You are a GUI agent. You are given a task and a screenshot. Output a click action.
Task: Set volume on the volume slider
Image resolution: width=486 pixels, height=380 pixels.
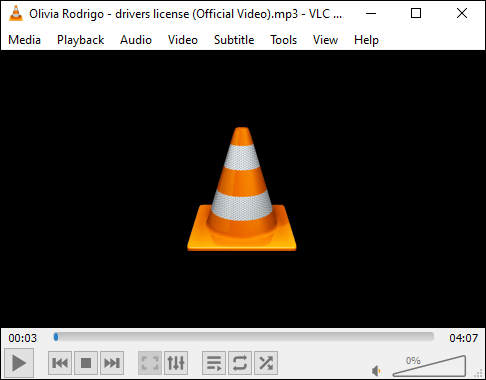429,366
